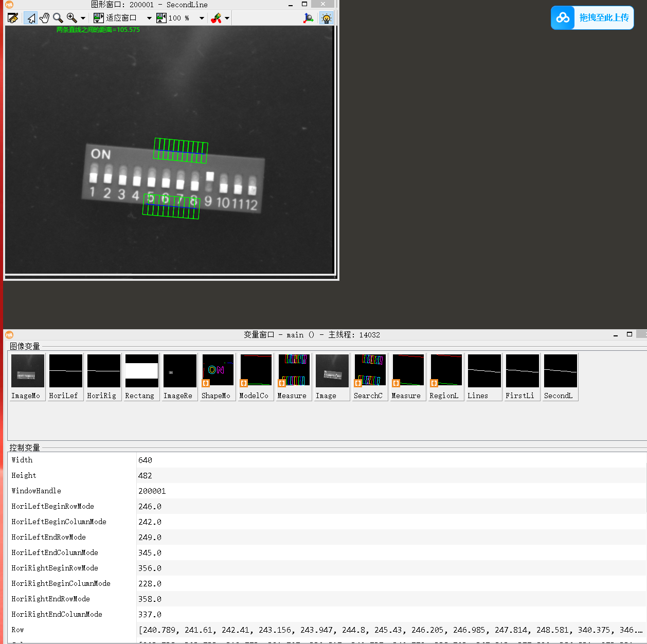The width and height of the screenshot is (647, 644).
Task: Click the zoom-in magnifier with plus
Action: coord(72,18)
